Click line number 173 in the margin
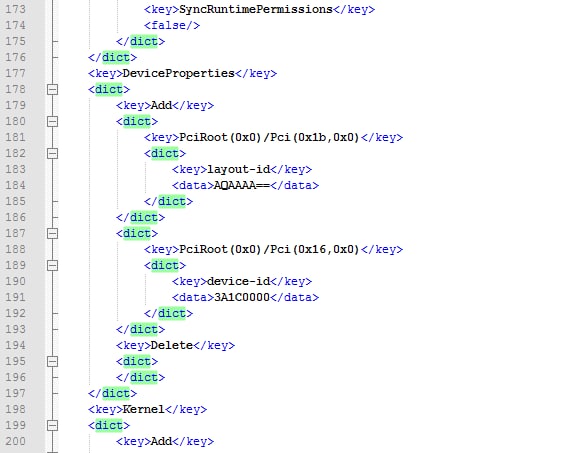 coord(15,9)
